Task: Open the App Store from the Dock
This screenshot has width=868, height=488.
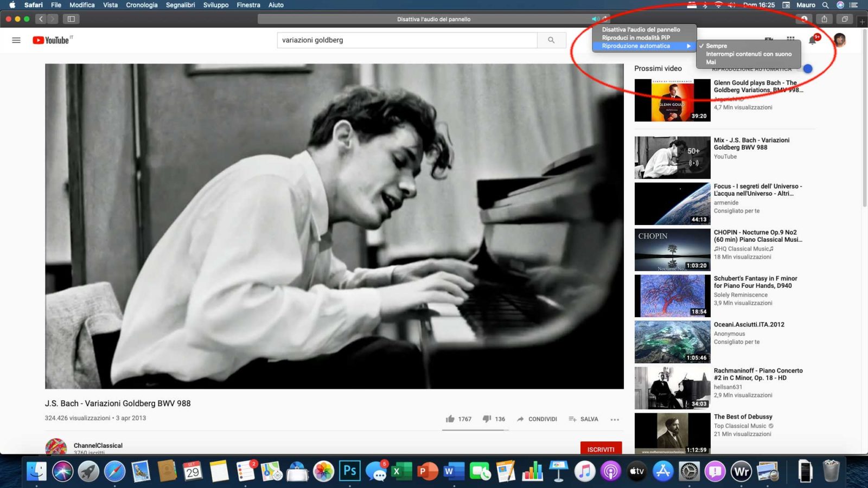Action: pos(663,471)
